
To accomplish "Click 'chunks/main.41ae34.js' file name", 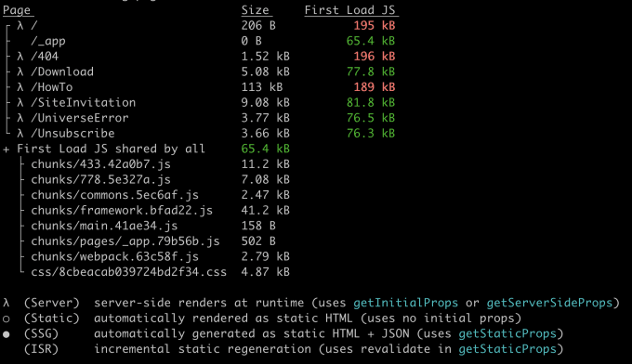I will click(x=104, y=226).
